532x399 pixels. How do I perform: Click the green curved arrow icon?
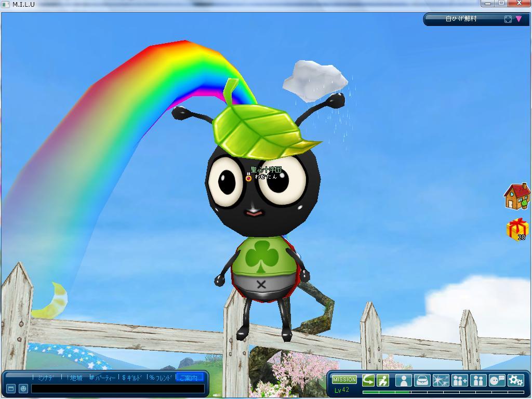(x=368, y=380)
